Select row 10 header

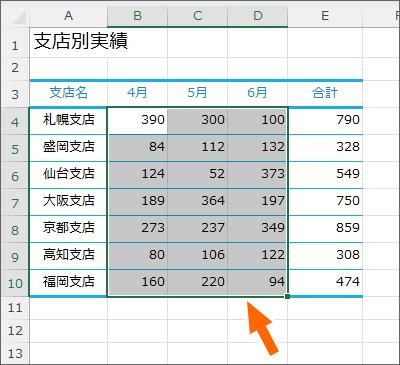coord(15,283)
